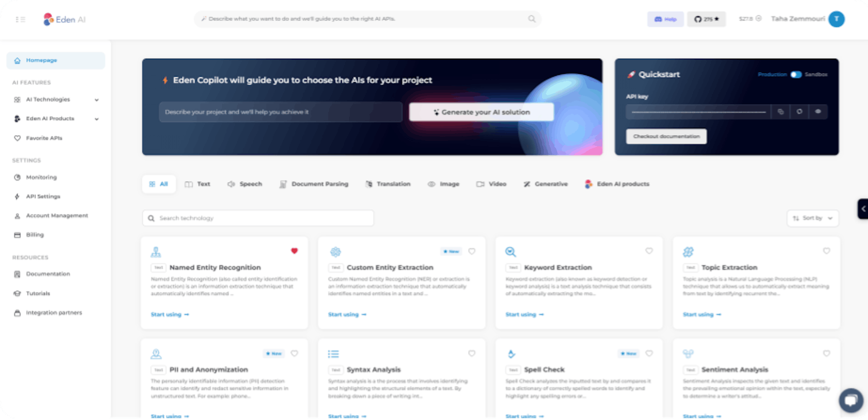Image resolution: width=868 pixels, height=420 pixels.
Task: Select the Generative tab
Action: coord(546,184)
